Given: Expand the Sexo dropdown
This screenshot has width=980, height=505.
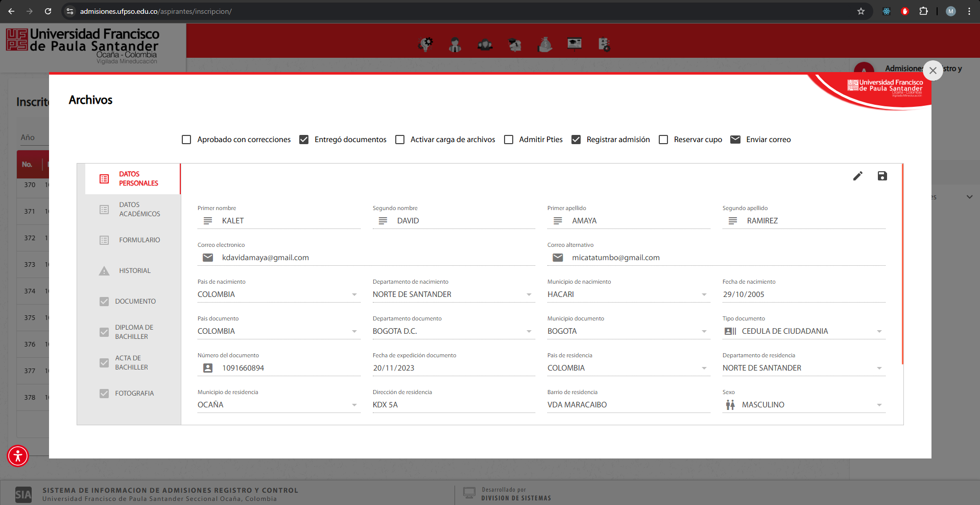Looking at the screenshot, I should pos(879,405).
